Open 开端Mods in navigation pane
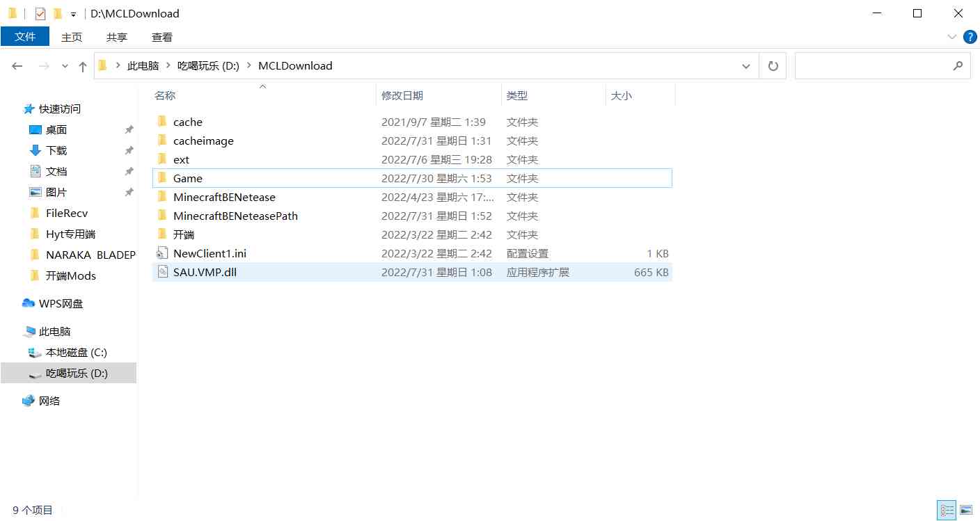Screen dimensions: 980x521 point(71,275)
